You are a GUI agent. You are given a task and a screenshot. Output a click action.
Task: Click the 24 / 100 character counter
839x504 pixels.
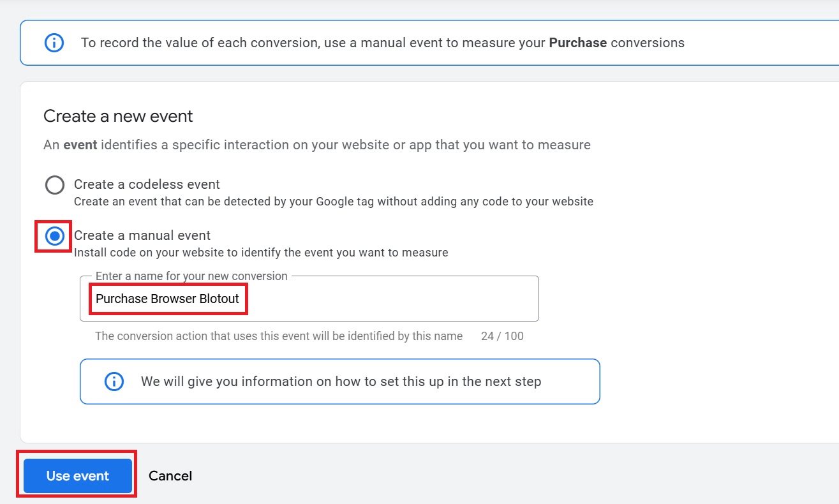[x=502, y=336]
